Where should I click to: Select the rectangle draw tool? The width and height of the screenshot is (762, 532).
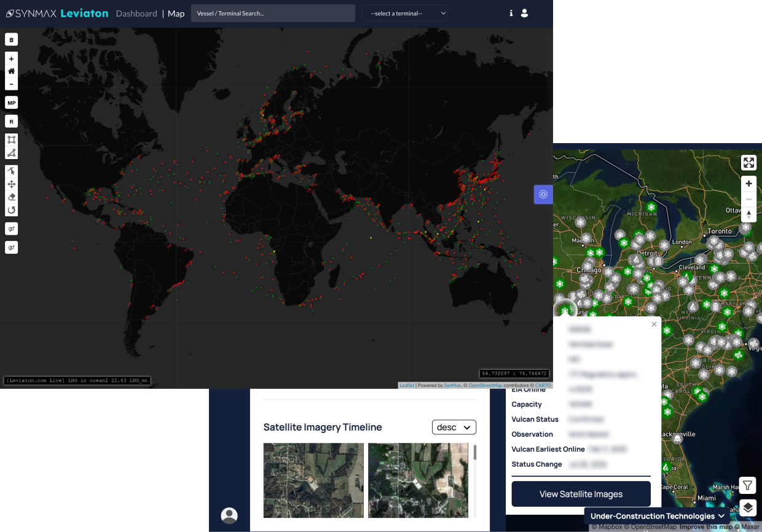[x=11, y=140]
